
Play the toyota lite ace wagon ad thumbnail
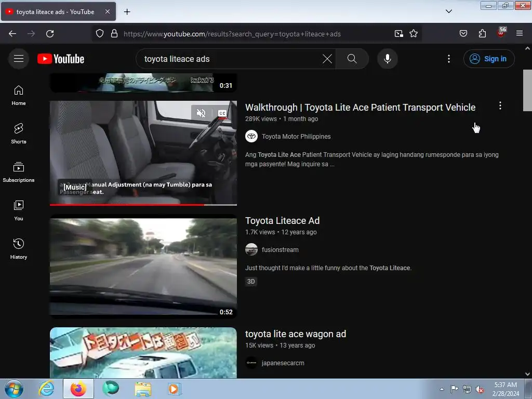143,353
